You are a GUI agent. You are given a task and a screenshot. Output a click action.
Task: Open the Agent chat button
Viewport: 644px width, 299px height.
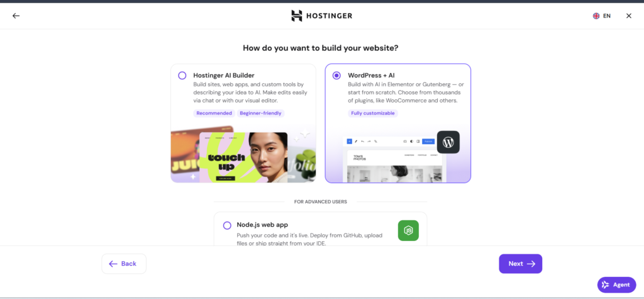click(x=616, y=285)
